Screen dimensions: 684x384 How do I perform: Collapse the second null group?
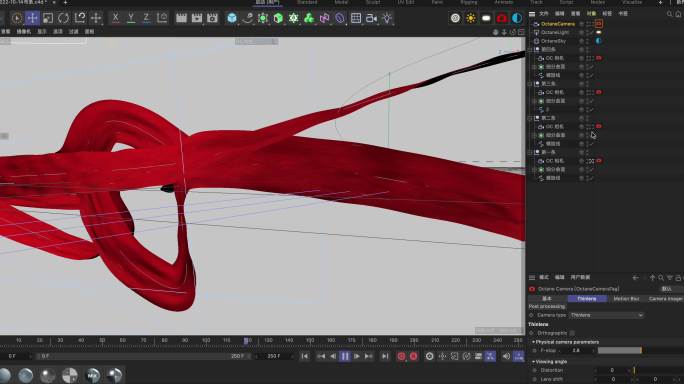point(530,84)
